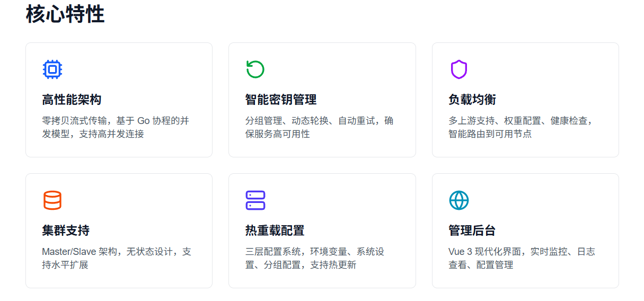Click the 核心特性 section heading

click(x=65, y=14)
